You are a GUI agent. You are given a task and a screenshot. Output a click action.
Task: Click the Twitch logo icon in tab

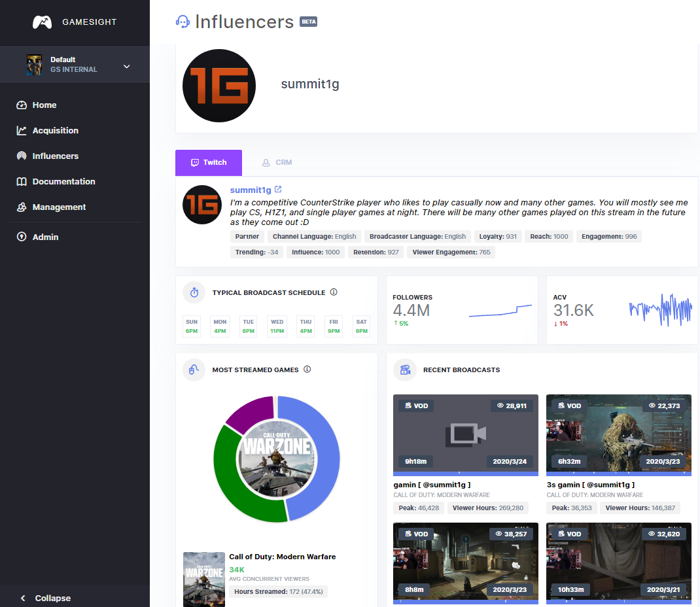pos(195,162)
